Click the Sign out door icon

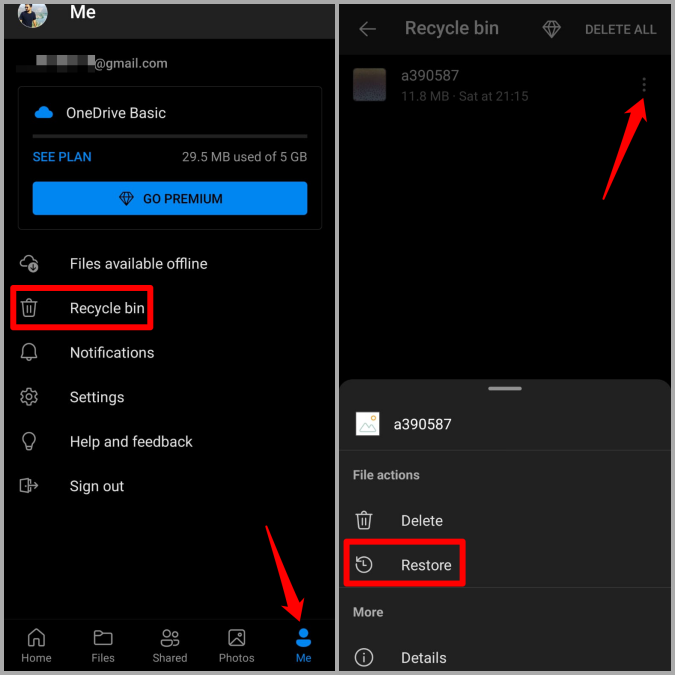pos(29,486)
